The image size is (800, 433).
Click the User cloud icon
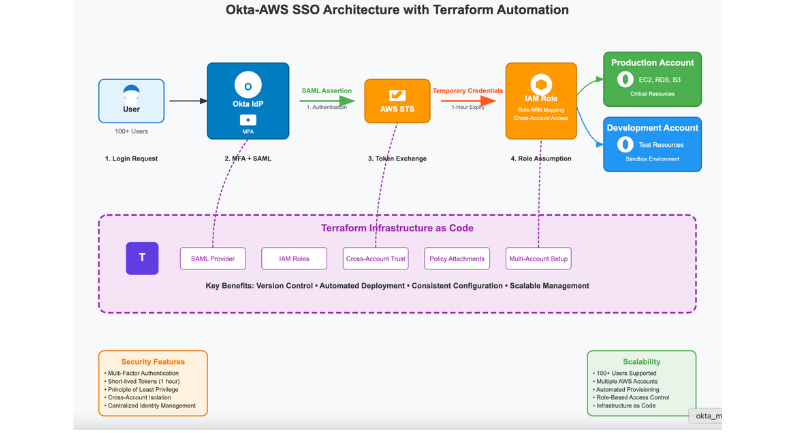pyautogui.click(x=131, y=90)
